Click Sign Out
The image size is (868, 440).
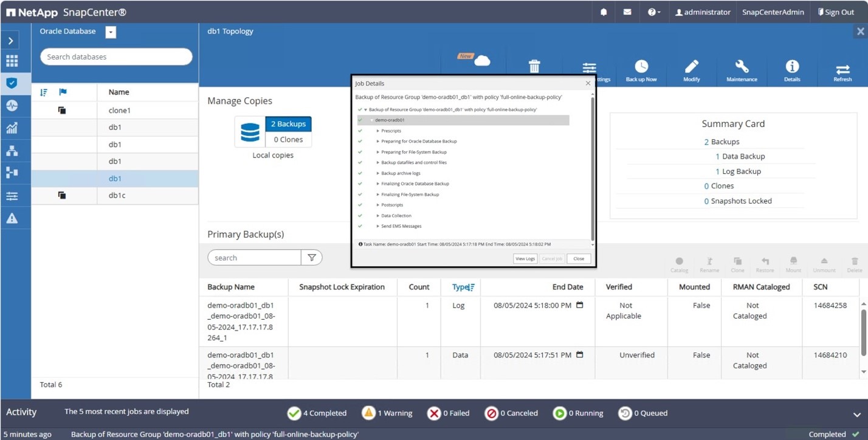tap(836, 12)
